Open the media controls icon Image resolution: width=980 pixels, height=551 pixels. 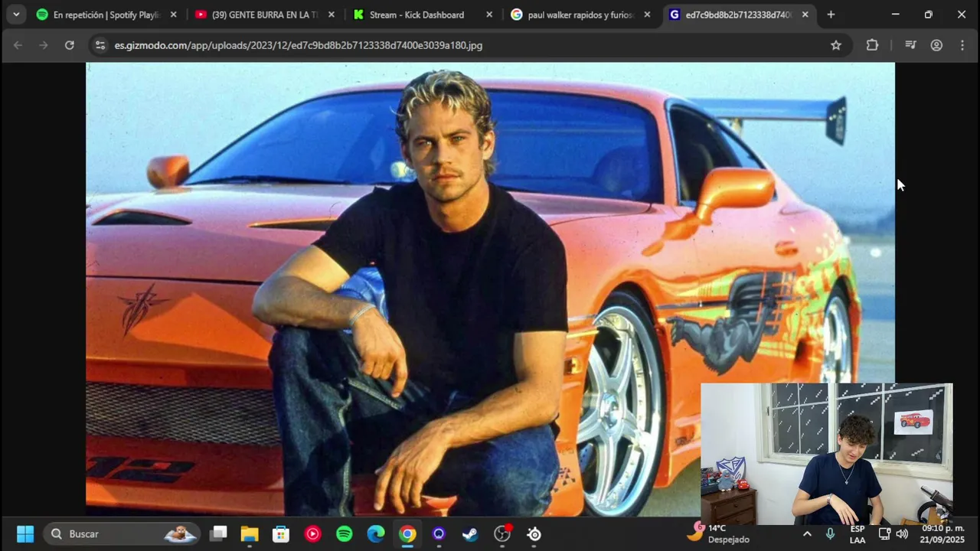(x=910, y=45)
